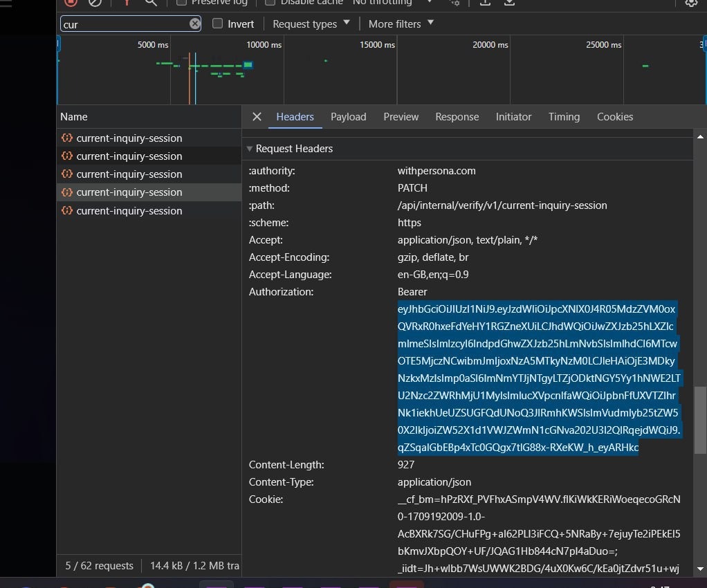Viewport: 707px width, 588px height.
Task: Switch to the Payload tab
Action: (348, 117)
